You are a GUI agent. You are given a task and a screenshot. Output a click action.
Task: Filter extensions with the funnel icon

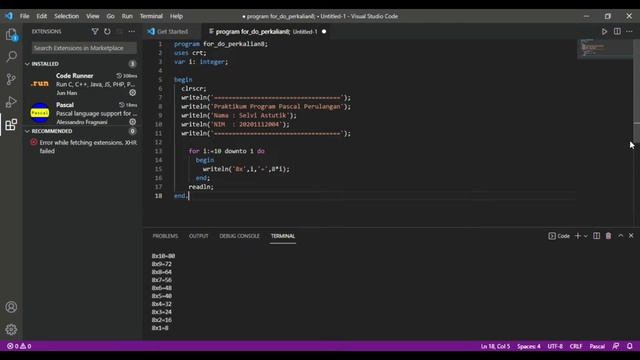[95, 31]
